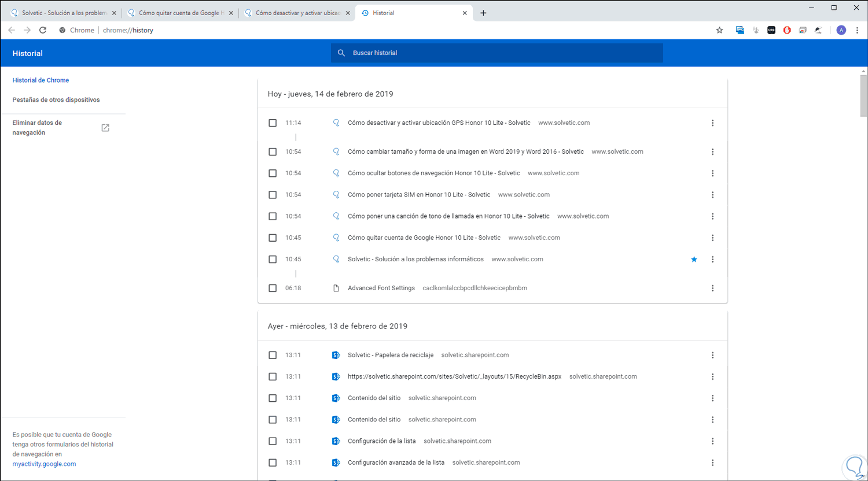Click the Chrome site info icon in address bar
The width and height of the screenshot is (868, 481).
62,30
